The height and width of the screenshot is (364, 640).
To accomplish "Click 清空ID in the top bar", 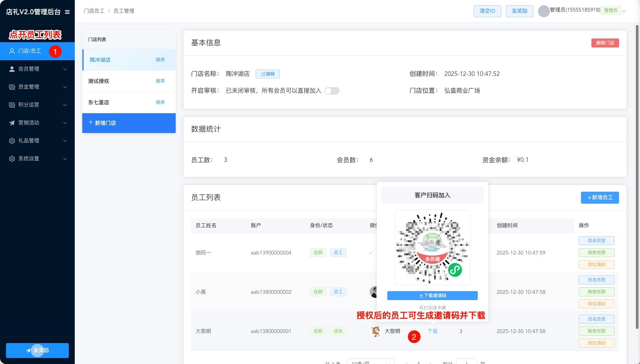I will coord(487,11).
